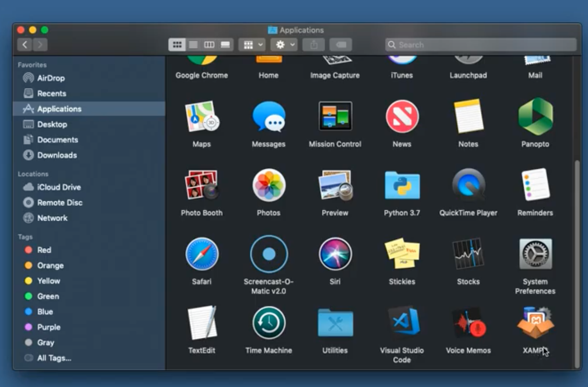Filter by the Purple tag
This screenshot has height=387, width=588.
coord(89,327)
